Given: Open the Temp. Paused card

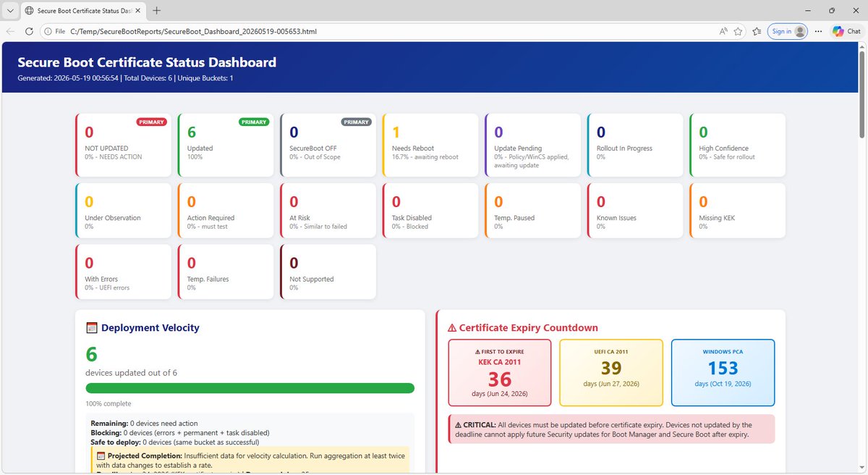Looking at the screenshot, I should tap(533, 210).
